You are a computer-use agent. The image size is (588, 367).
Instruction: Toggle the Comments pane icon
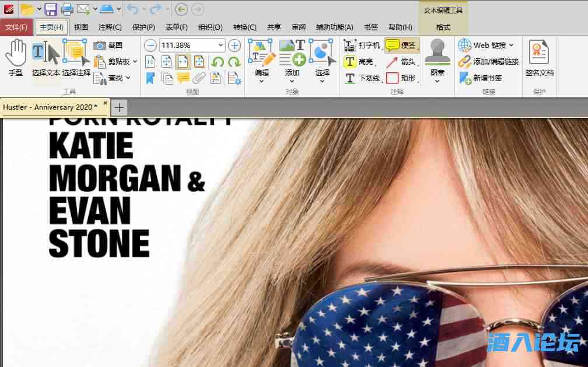pyautogui.click(x=183, y=78)
